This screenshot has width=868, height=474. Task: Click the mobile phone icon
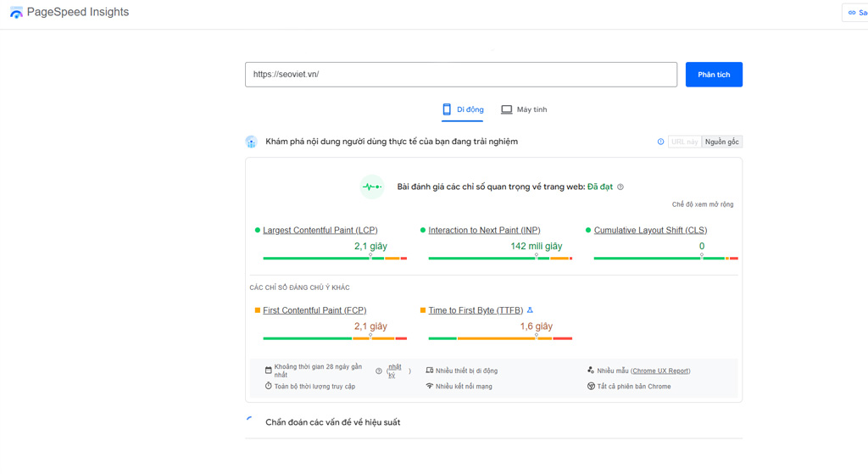pyautogui.click(x=446, y=109)
